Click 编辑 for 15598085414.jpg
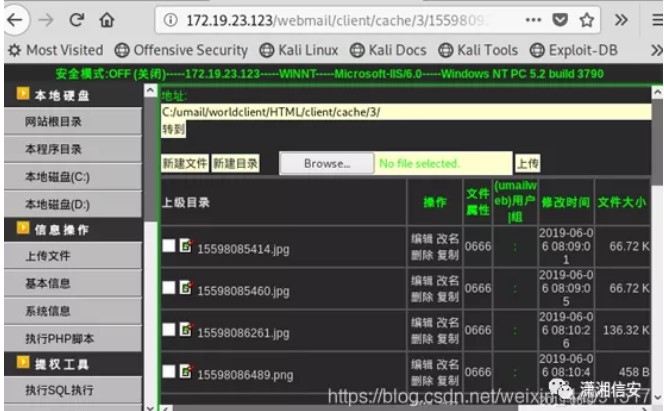 click(422, 239)
